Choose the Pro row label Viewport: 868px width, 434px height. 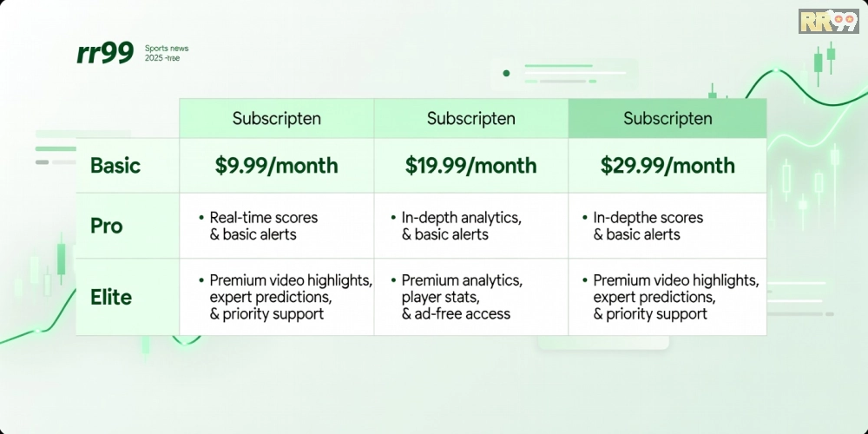pyautogui.click(x=107, y=226)
